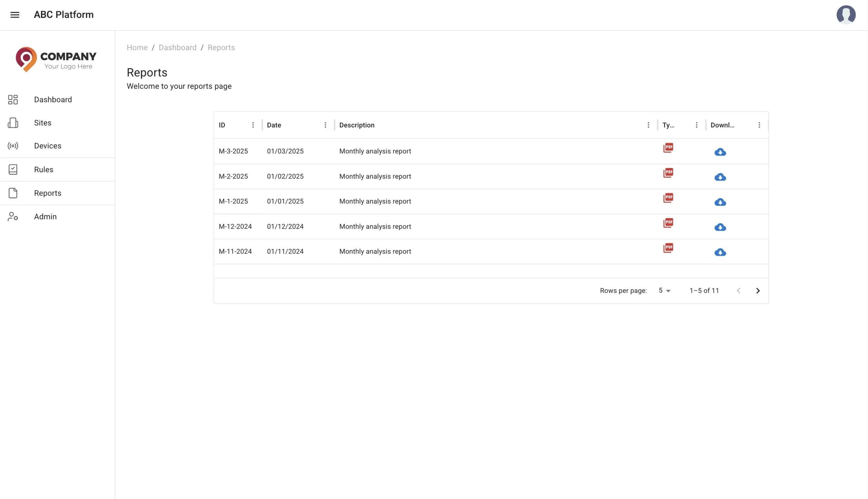Click the date 01/11/2024

click(285, 251)
